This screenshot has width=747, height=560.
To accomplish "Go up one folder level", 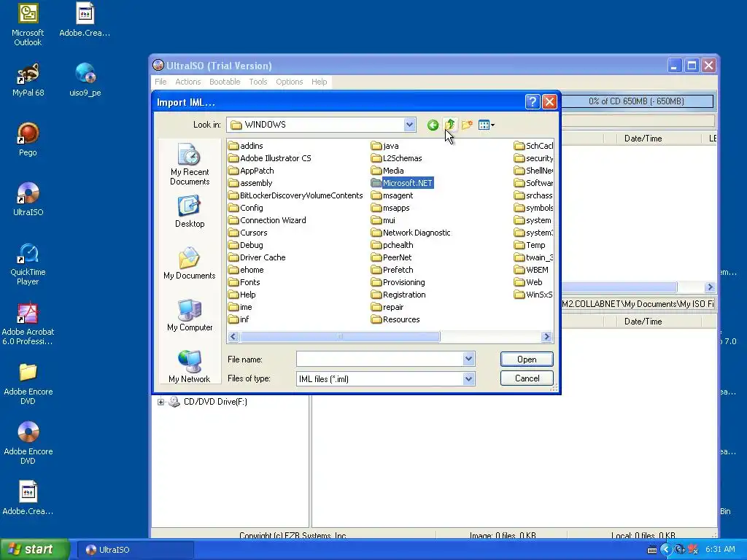I will pyautogui.click(x=449, y=125).
